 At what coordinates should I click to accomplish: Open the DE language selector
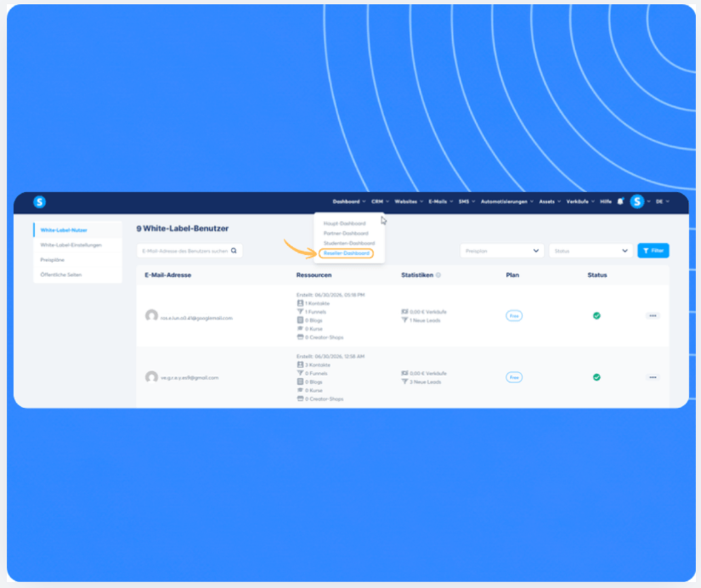(x=662, y=201)
